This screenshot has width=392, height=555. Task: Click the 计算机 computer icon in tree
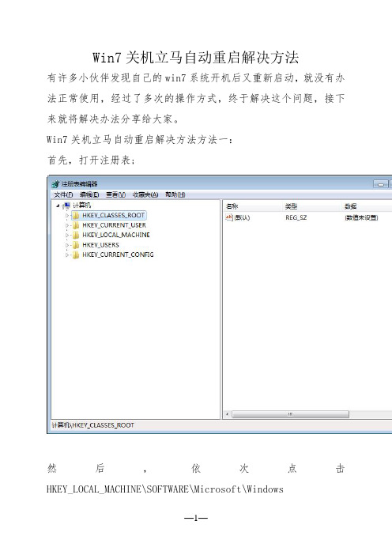[x=66, y=206]
